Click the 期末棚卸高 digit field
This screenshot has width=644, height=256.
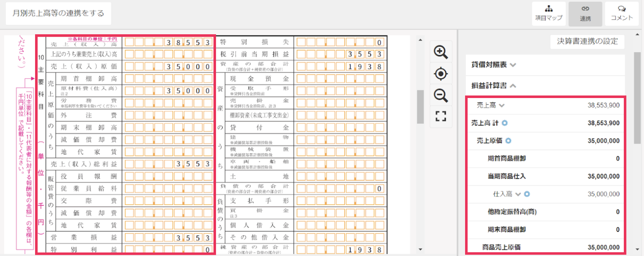click(169, 127)
